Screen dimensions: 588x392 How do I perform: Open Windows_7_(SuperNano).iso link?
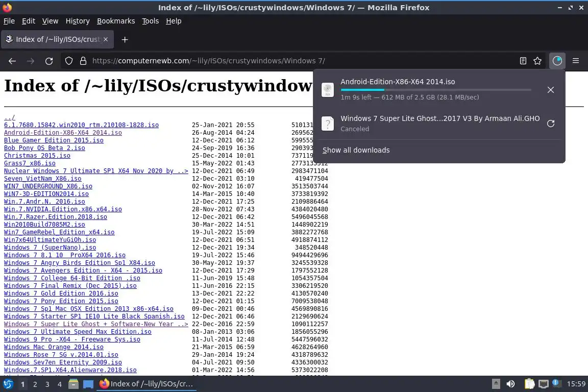point(50,247)
